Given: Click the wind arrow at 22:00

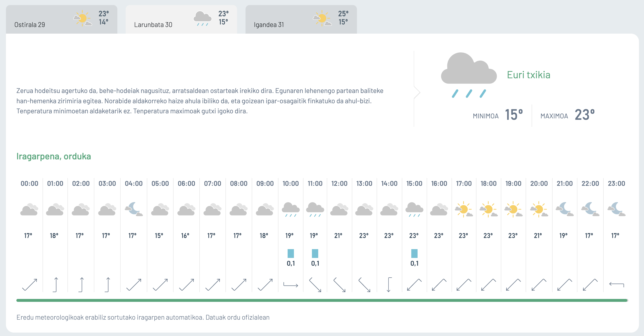Looking at the screenshot, I should coord(590,285).
